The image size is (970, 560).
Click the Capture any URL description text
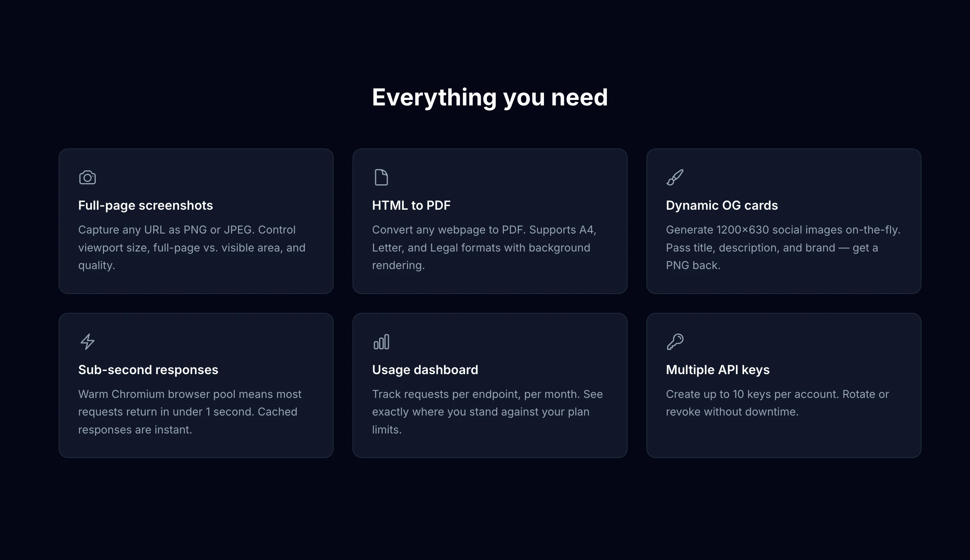191,248
